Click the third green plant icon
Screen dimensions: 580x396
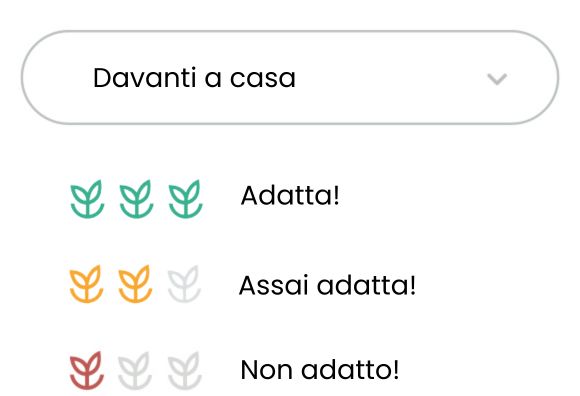point(185,199)
